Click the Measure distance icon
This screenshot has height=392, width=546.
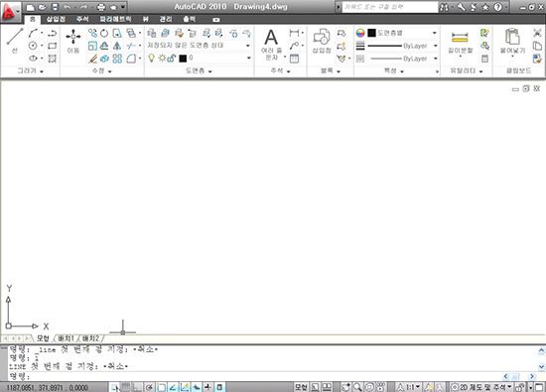click(x=460, y=42)
